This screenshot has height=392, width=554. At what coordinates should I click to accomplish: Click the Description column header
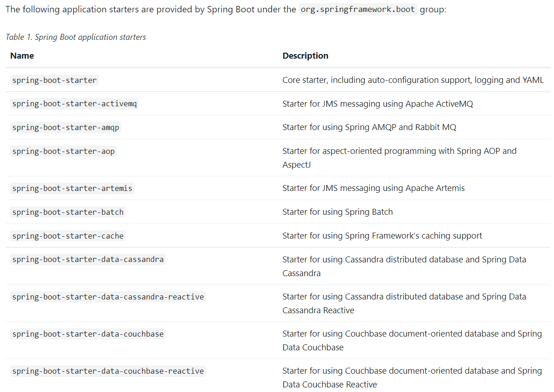(305, 56)
